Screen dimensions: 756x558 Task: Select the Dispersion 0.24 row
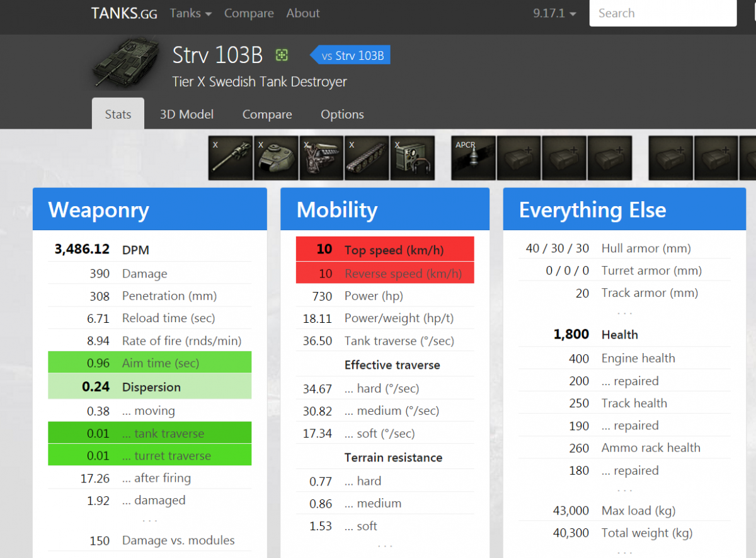coord(150,387)
